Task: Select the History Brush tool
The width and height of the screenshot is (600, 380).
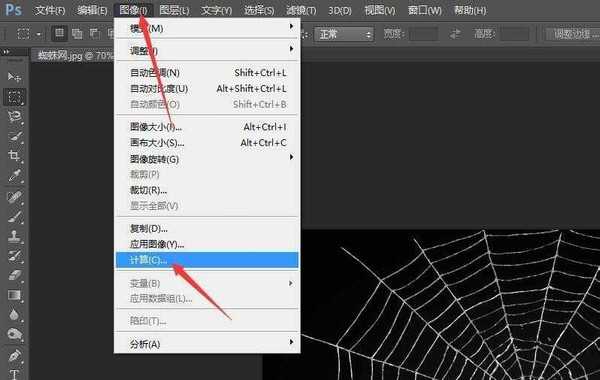Action: [15, 256]
